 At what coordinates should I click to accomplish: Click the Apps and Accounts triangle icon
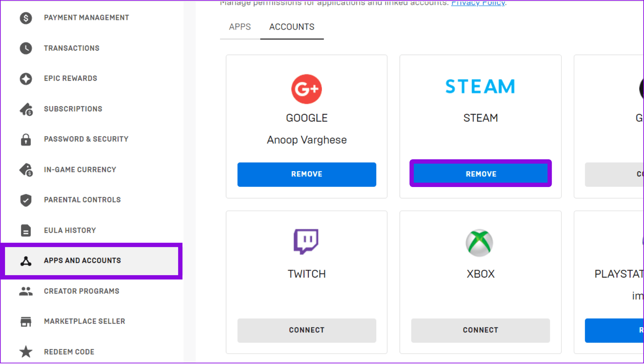[26, 261]
